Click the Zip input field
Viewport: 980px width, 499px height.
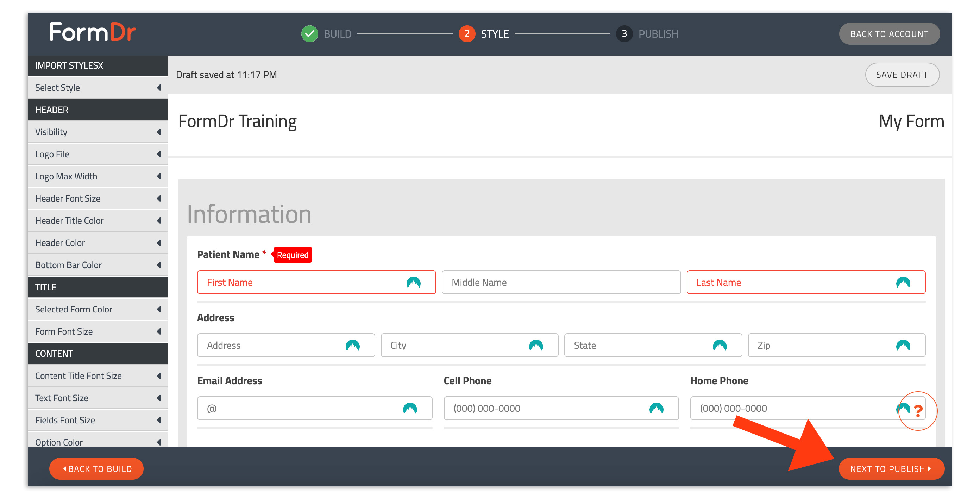point(837,345)
